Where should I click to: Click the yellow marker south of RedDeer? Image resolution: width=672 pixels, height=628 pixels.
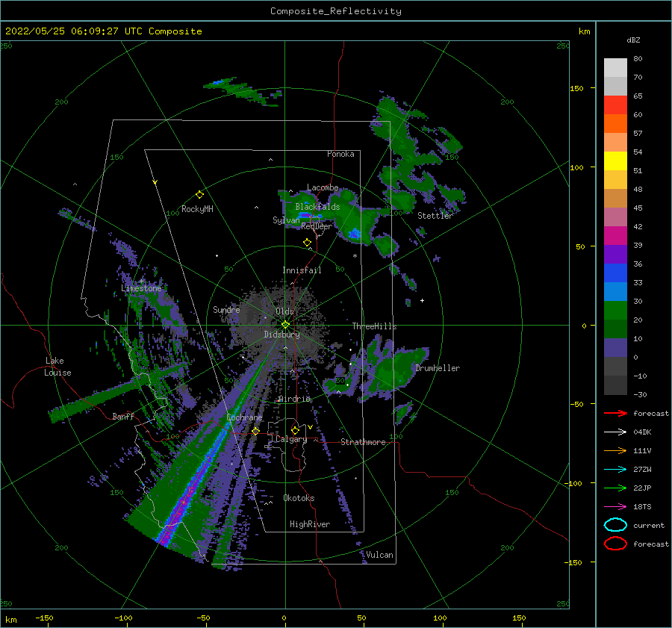(x=307, y=243)
